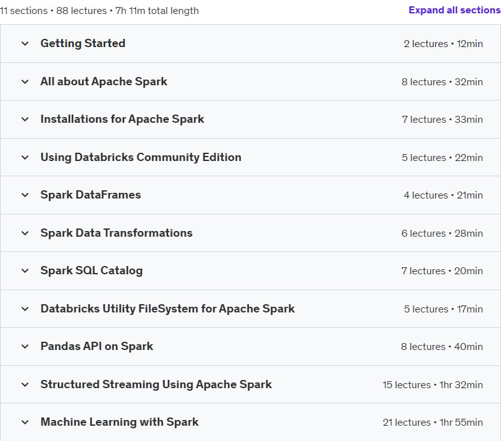Viewport: 504px width, 441px height.
Task: Expand the All about Apache Spark chevron
Action: pos(25,81)
